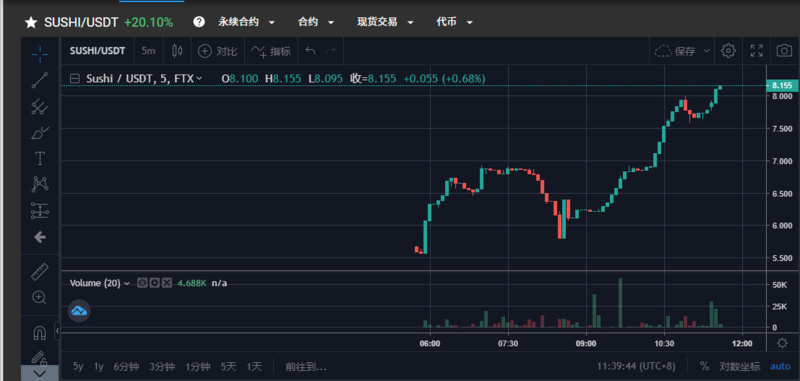
Task: Toggle the magnet snap mode
Action: click(x=39, y=333)
